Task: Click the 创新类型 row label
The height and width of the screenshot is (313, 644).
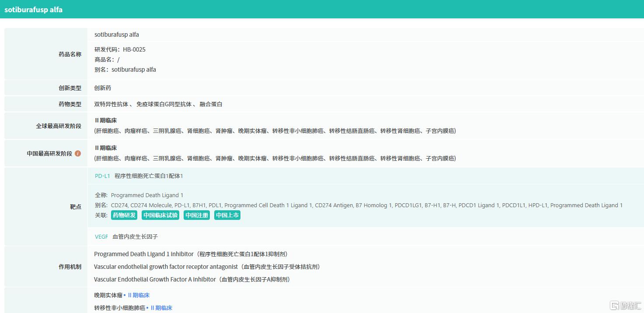Action: click(x=70, y=88)
